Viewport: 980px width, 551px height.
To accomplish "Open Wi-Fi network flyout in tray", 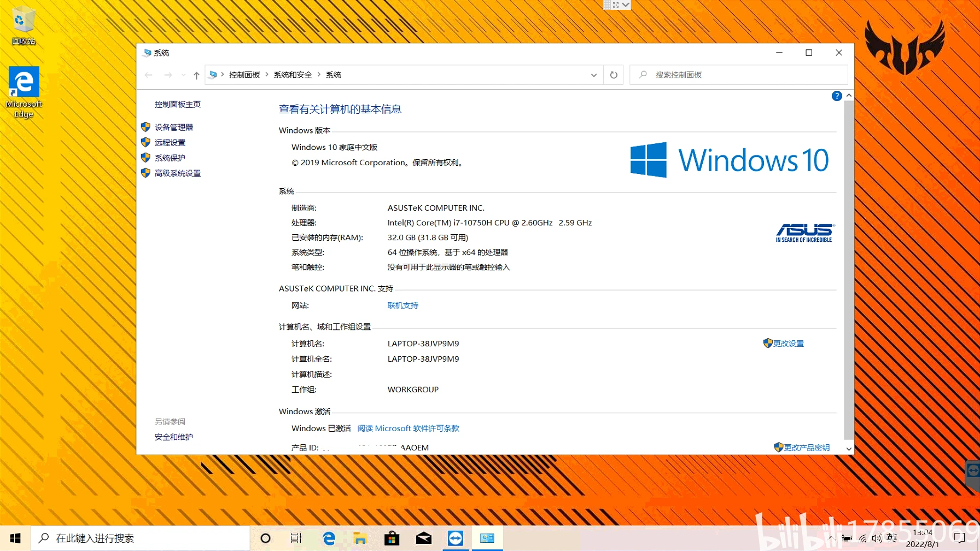I will [x=862, y=538].
